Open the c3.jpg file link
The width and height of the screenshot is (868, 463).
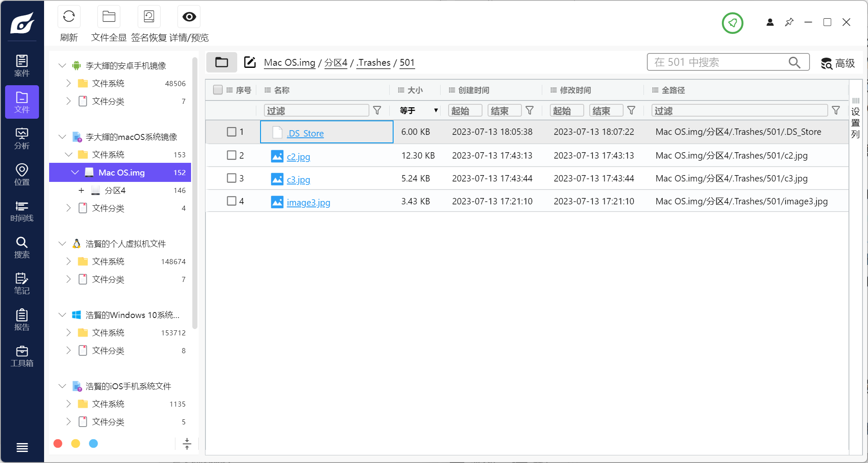click(298, 179)
